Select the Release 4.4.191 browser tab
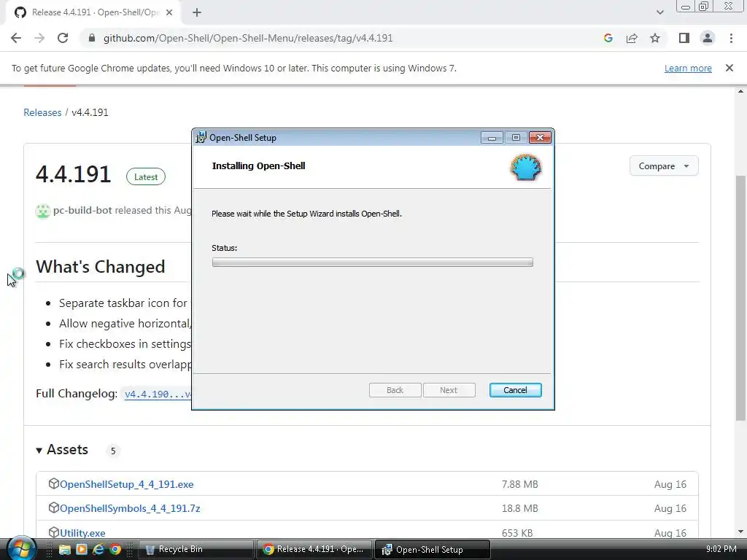747x560 pixels. [94, 12]
